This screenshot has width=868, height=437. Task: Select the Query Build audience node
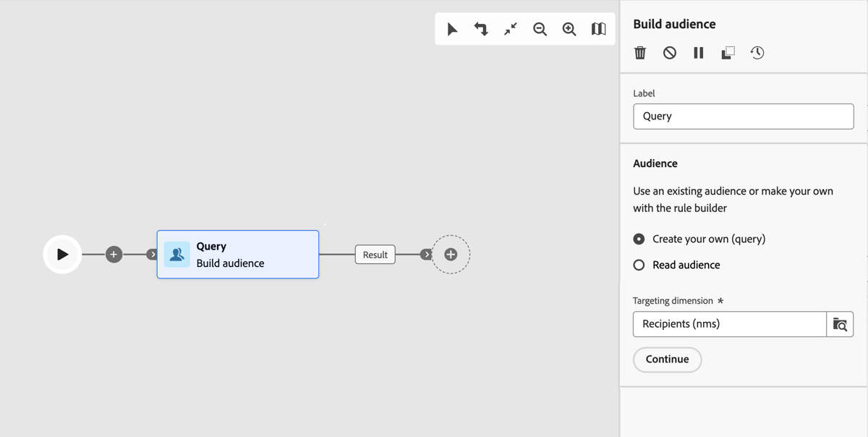pos(237,254)
